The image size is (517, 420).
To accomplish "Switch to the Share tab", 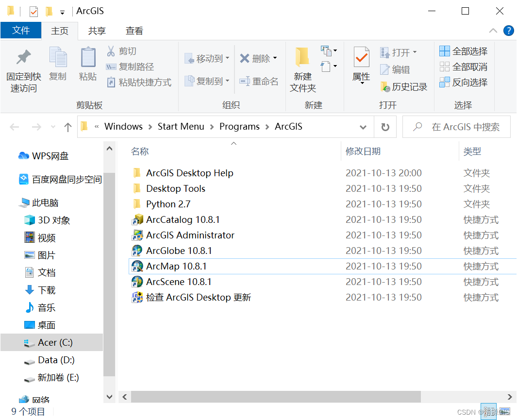I will pos(97,31).
